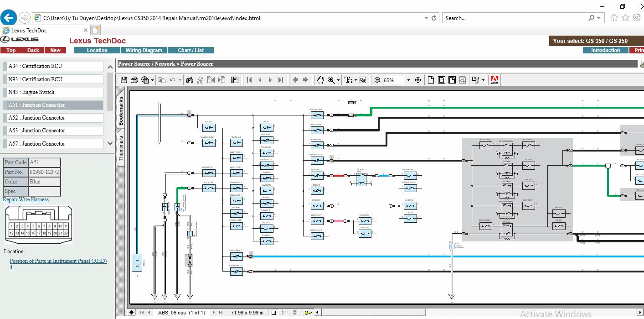Click the parts list scroll down arrow
Image resolution: width=644 pixels, height=319 pixels.
coord(110,143)
